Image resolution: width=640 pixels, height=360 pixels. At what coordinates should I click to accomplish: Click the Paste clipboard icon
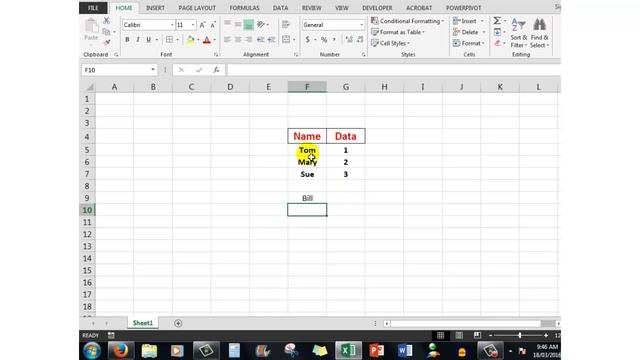(91, 27)
